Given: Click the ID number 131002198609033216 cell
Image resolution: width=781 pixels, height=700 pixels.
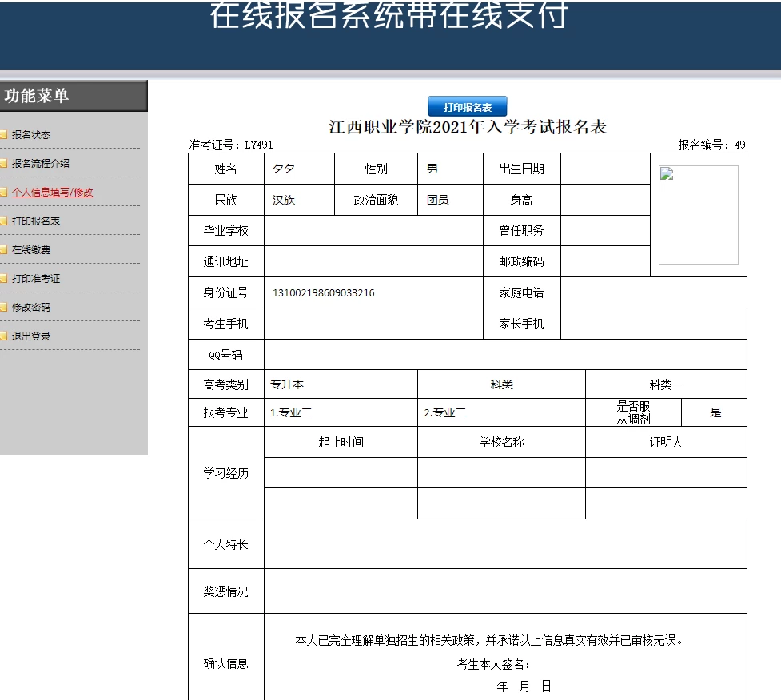Looking at the screenshot, I should coord(324,293).
